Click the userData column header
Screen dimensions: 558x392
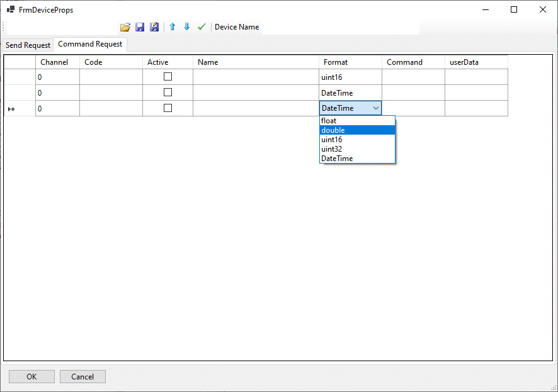tap(477, 62)
